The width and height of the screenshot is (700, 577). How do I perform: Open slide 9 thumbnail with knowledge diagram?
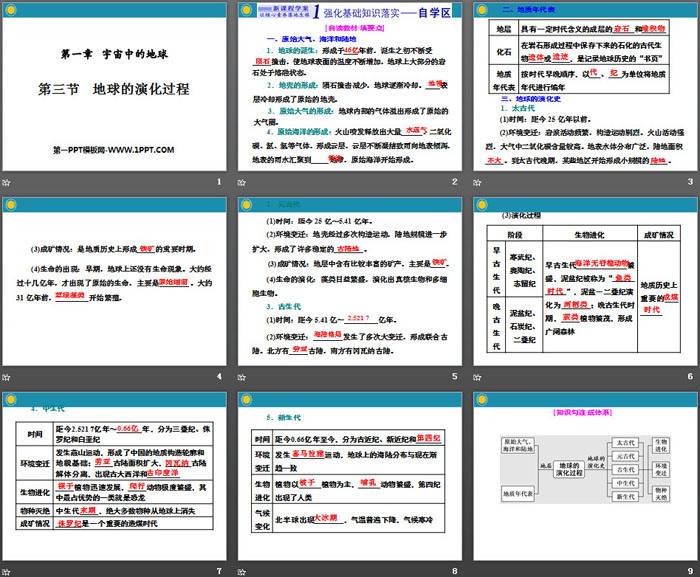tap(585, 475)
